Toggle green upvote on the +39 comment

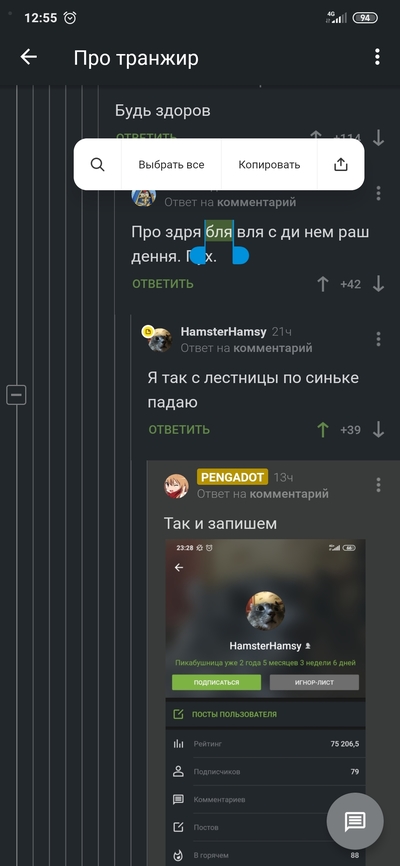click(323, 430)
